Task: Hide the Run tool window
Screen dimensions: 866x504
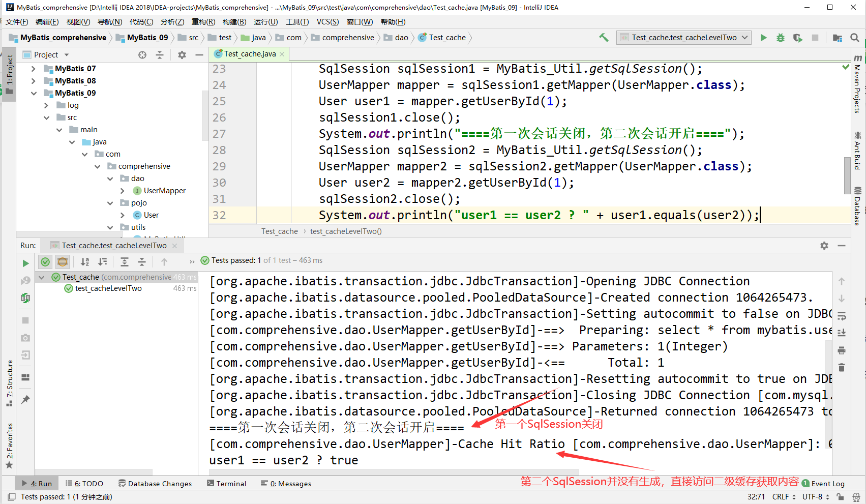Action: coord(842,246)
